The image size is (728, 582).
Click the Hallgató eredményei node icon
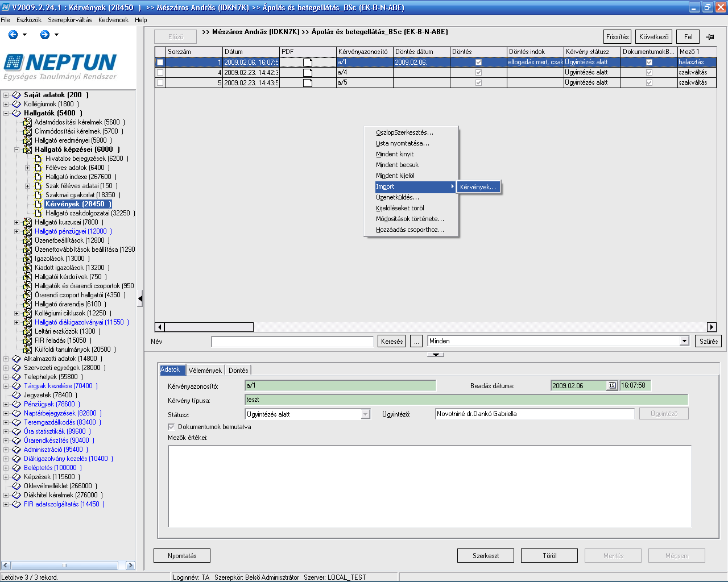coord(27,140)
